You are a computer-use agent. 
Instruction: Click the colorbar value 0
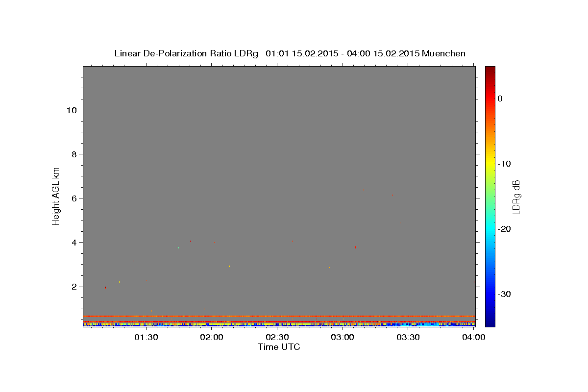500,98
